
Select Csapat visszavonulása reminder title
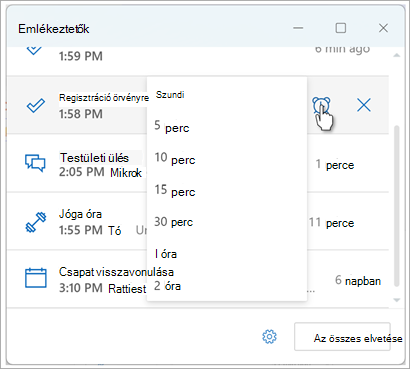[116, 272]
